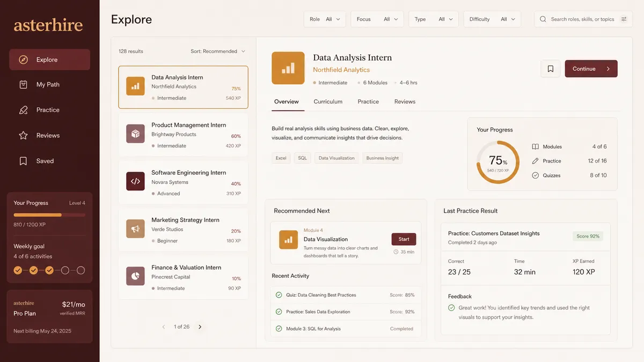Screen dimensions: 644x362
Task: Open the Difficulty filter dropdown
Action: point(492,19)
